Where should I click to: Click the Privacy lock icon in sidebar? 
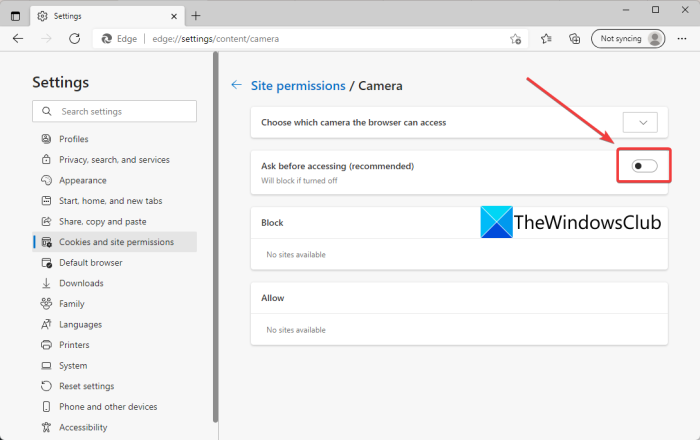coord(46,159)
